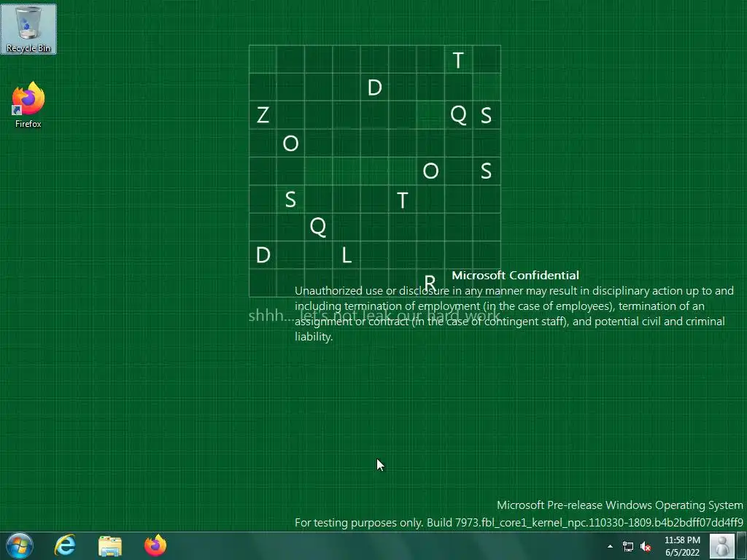This screenshot has height=560, width=747.
Task: Launch Firefox from the desktop shortcut
Action: (28, 105)
